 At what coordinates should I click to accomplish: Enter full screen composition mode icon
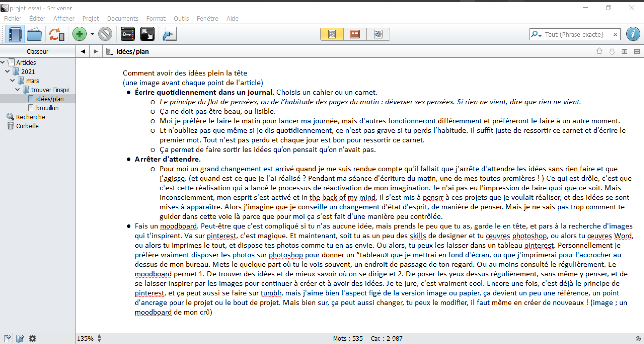147,34
